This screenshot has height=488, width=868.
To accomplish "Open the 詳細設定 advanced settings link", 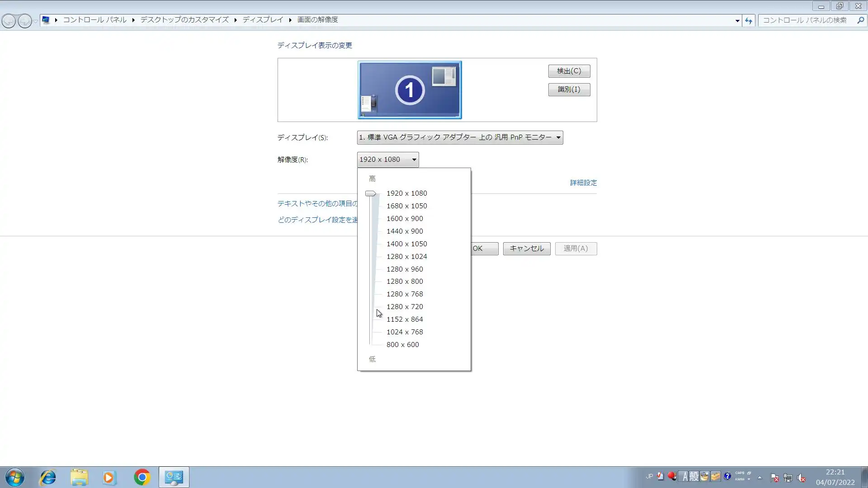I will [x=583, y=183].
